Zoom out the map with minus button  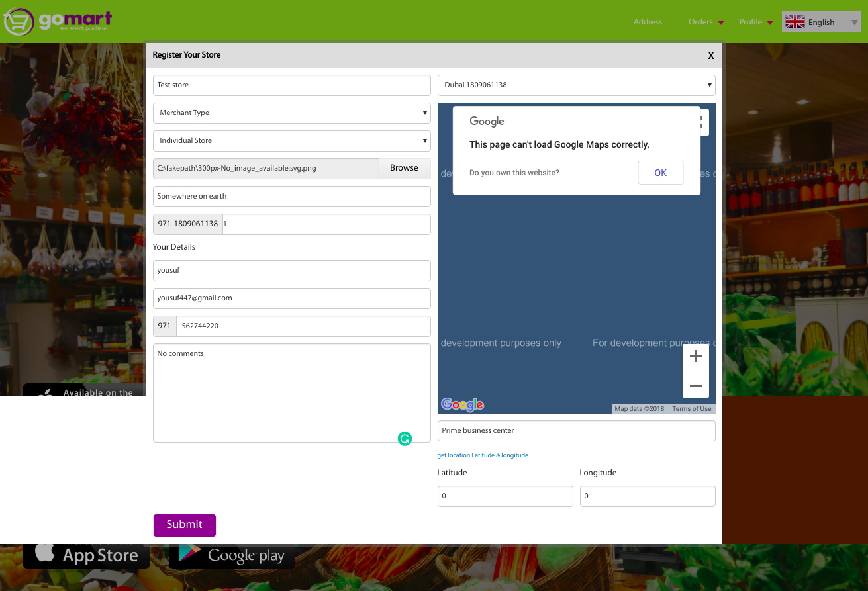click(696, 385)
